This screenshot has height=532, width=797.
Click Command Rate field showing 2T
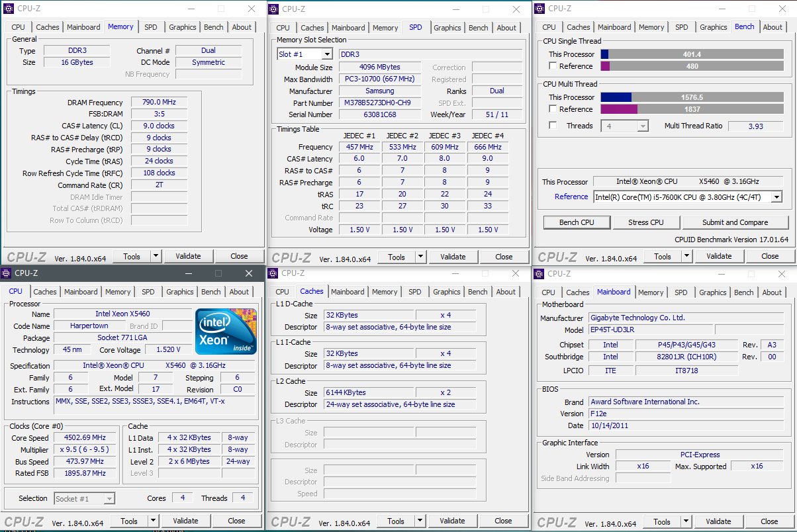tap(159, 185)
